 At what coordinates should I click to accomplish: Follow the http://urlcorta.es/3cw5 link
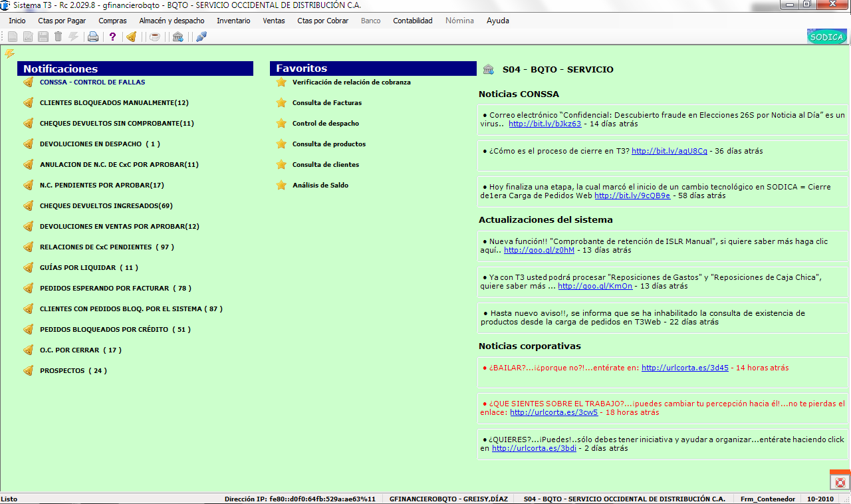tap(554, 412)
